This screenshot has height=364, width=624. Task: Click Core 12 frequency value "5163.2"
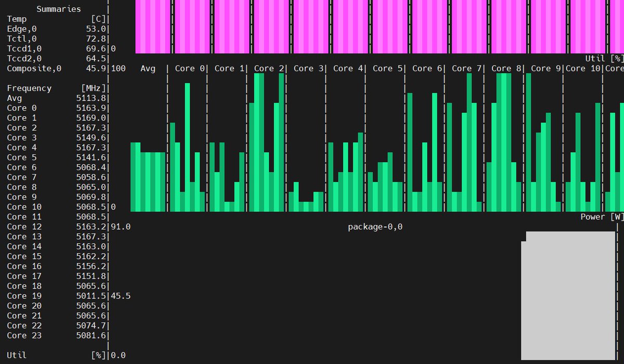[91, 226]
